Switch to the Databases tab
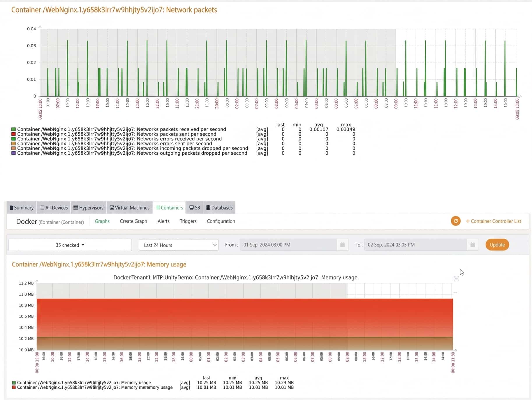 pyautogui.click(x=219, y=208)
